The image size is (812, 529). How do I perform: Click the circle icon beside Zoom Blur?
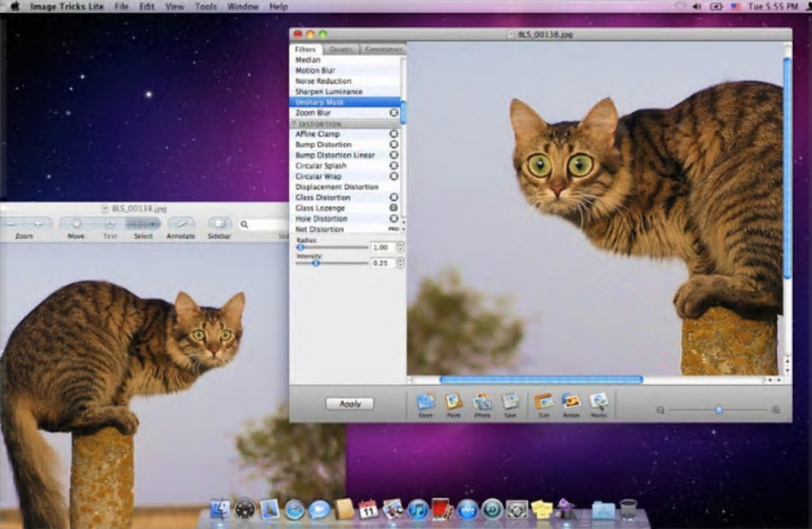pyautogui.click(x=393, y=113)
